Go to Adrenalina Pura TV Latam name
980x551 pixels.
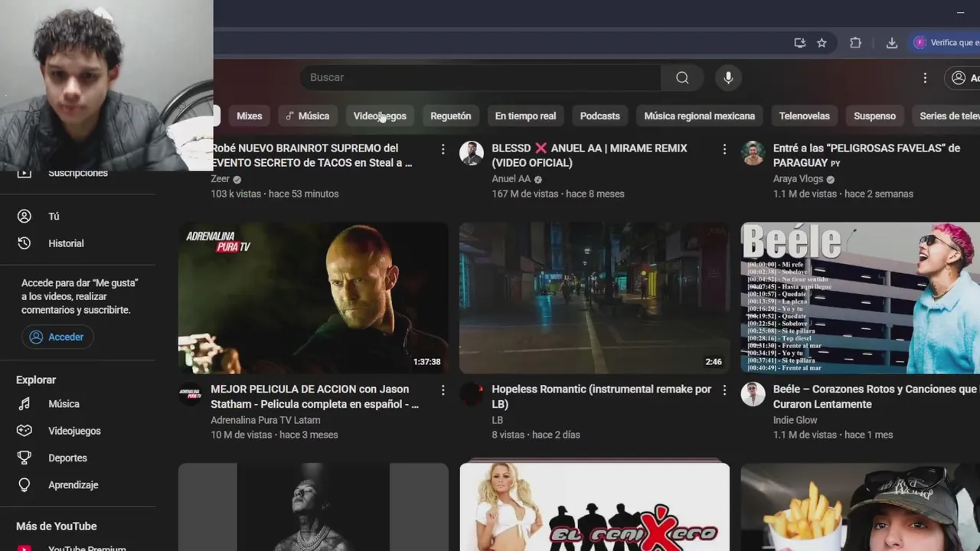266,420
